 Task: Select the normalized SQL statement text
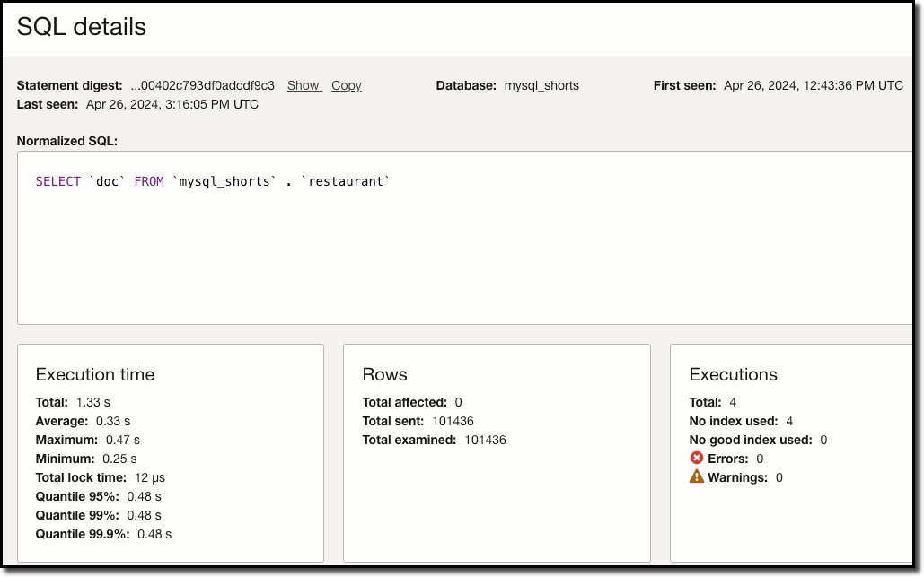pyautogui.click(x=213, y=180)
